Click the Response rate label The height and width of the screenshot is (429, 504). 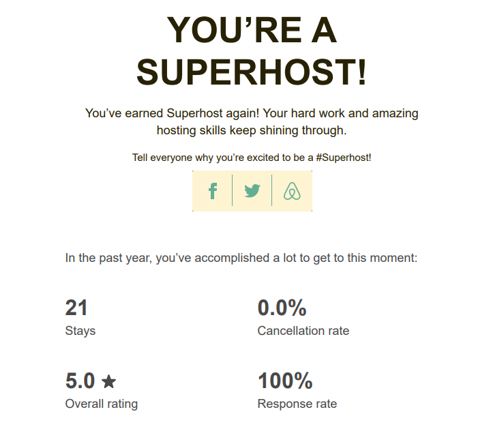point(297,404)
